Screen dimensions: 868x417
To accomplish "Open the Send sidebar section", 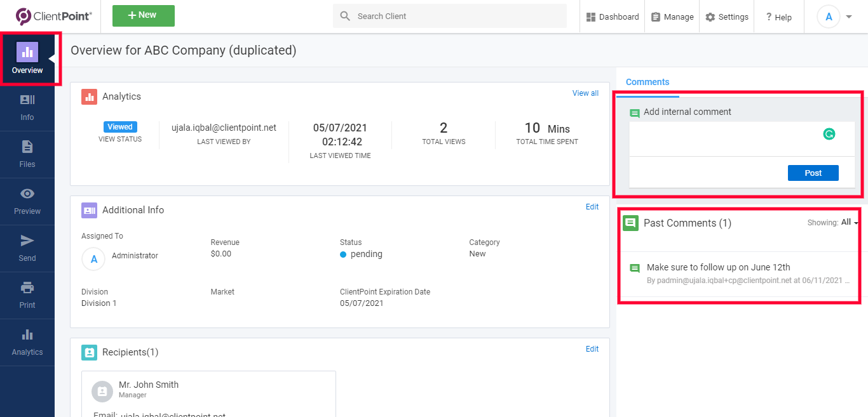I will pyautogui.click(x=27, y=249).
